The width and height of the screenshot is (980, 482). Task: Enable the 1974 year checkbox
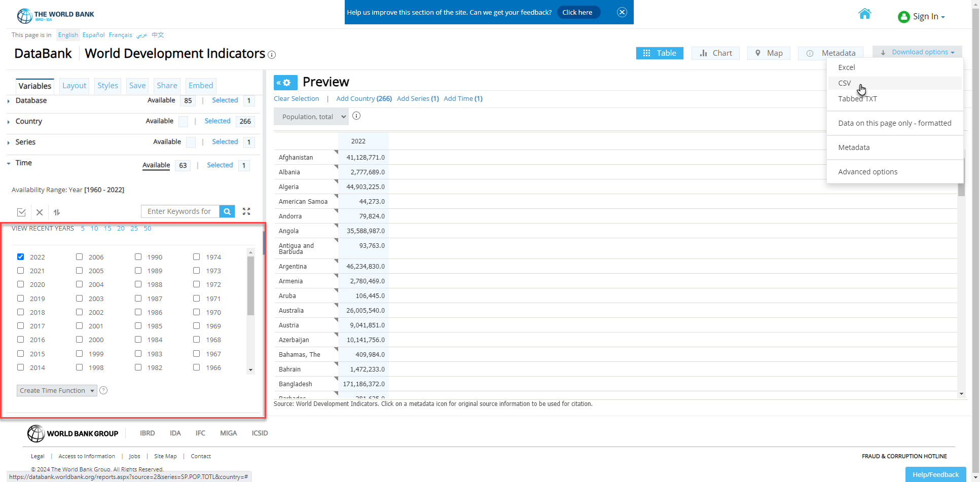coord(197,257)
